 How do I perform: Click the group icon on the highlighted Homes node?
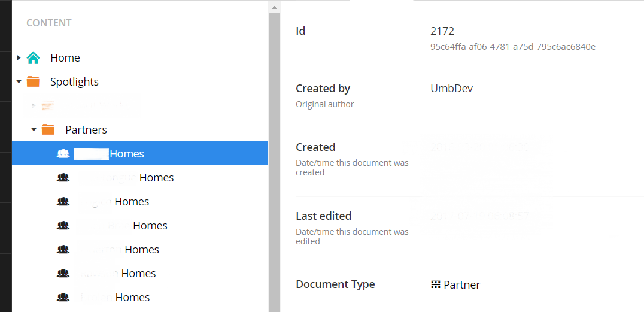[x=63, y=154]
